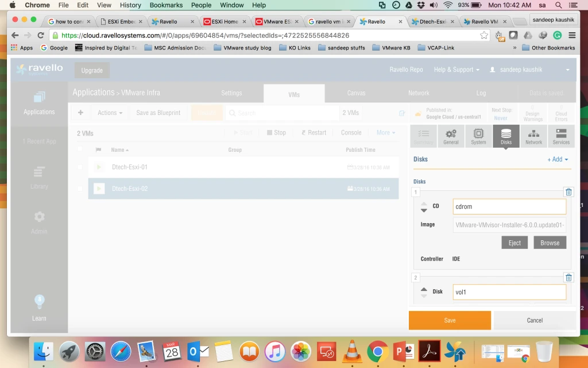The height and width of the screenshot is (368, 588).
Task: Click the vol1 disk name field
Action: click(x=509, y=292)
